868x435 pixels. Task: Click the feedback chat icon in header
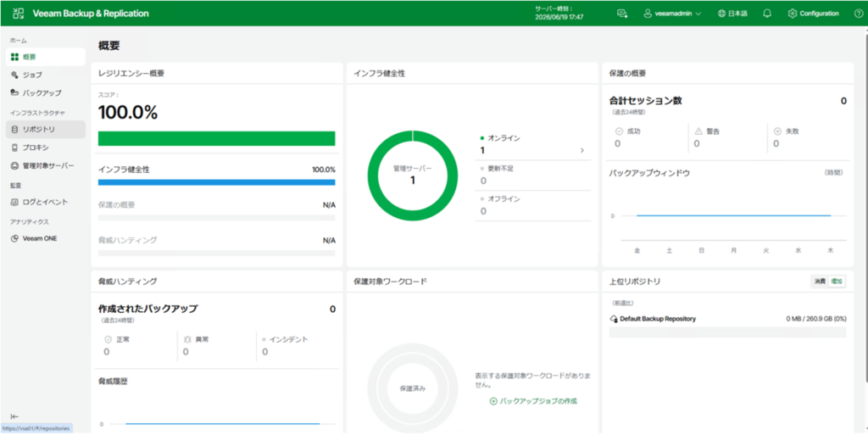coord(622,14)
